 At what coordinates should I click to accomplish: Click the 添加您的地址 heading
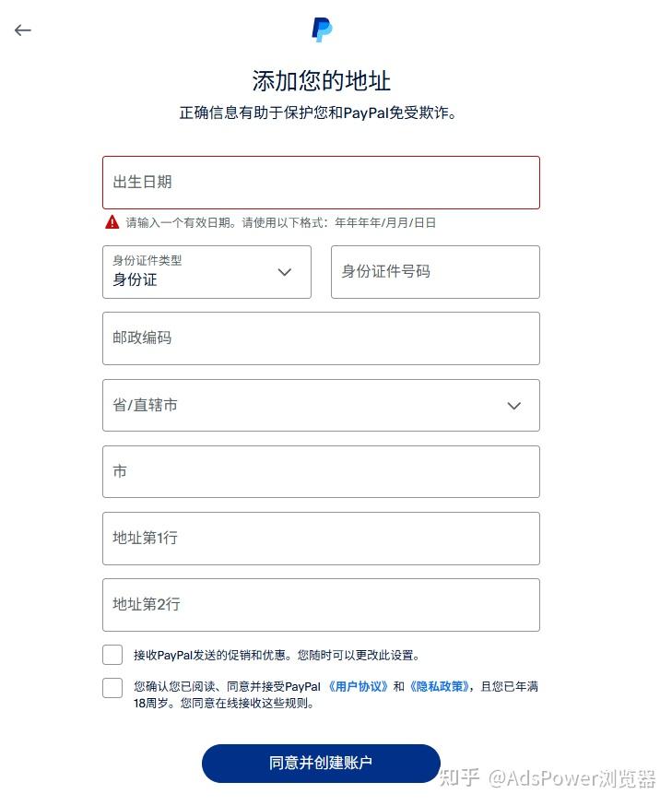tap(321, 80)
